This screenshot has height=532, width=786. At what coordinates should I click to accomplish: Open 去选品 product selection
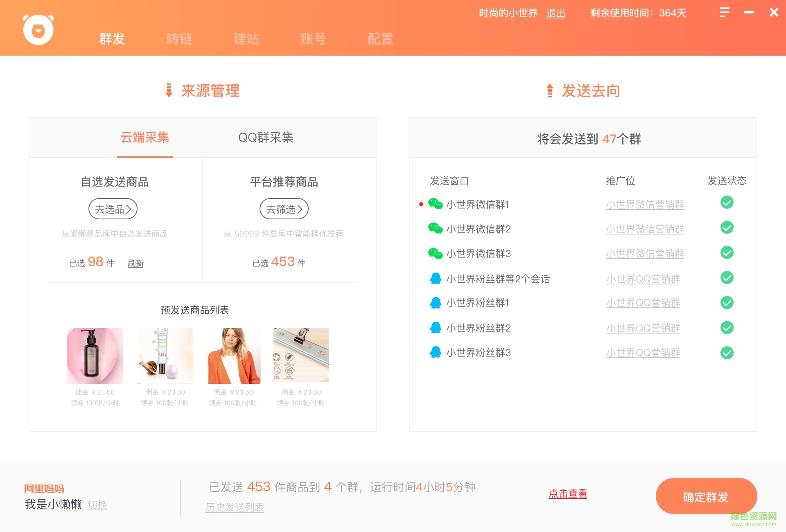point(113,209)
